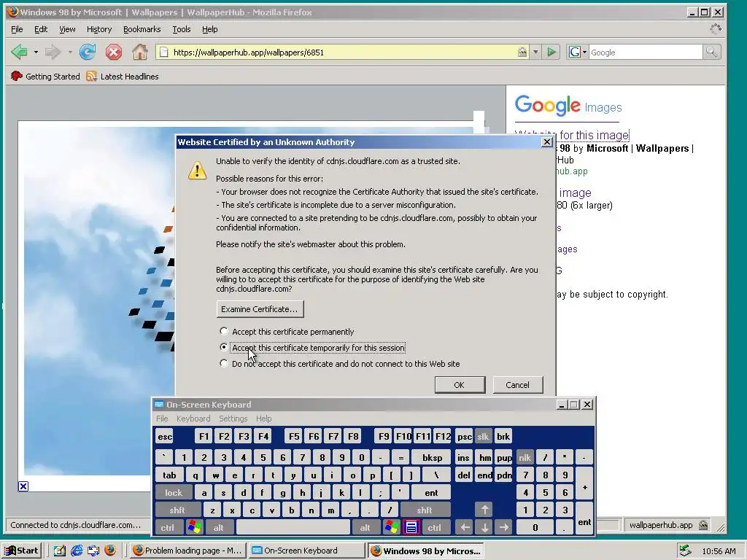
Task: Click the address bar URL field
Action: click(x=343, y=52)
